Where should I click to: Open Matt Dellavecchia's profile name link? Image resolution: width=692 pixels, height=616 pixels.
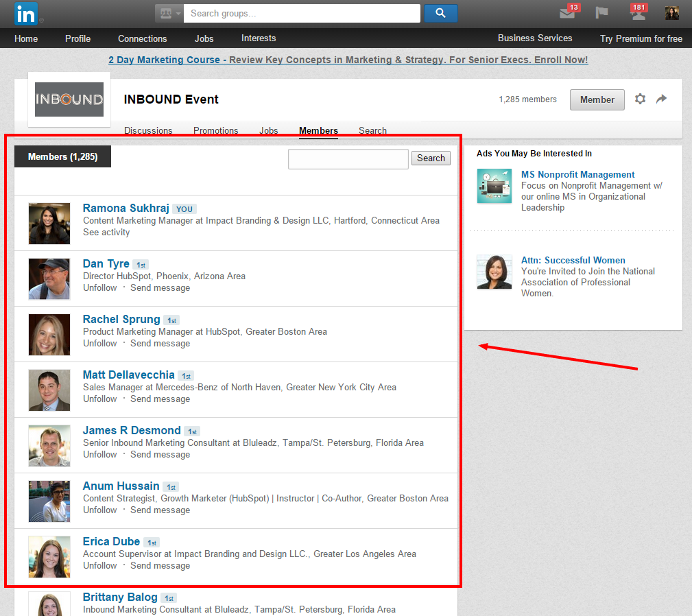[129, 375]
